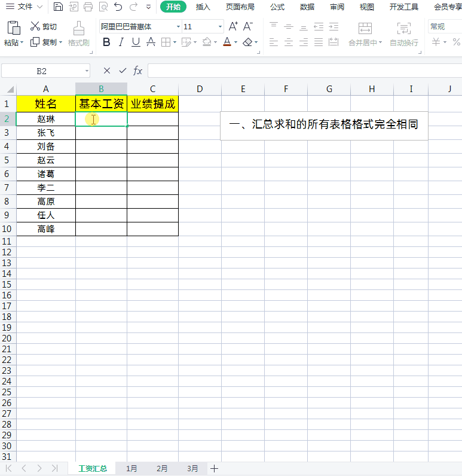This screenshot has width=462, height=476.
Task: Jump to last sheet navigation arrow
Action: tap(54, 468)
